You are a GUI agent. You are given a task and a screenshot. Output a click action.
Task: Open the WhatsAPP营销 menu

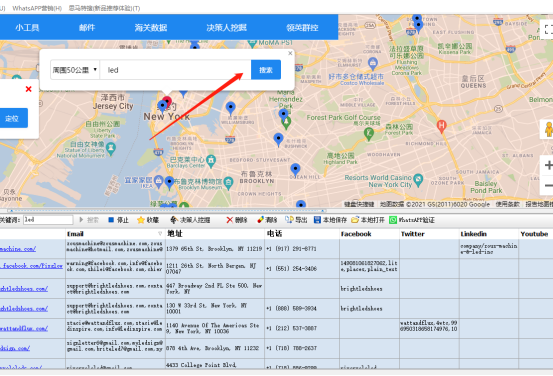tap(37, 8)
